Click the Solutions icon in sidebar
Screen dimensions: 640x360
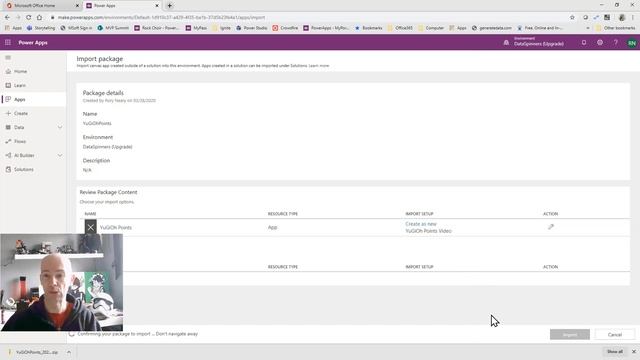tap(8, 169)
